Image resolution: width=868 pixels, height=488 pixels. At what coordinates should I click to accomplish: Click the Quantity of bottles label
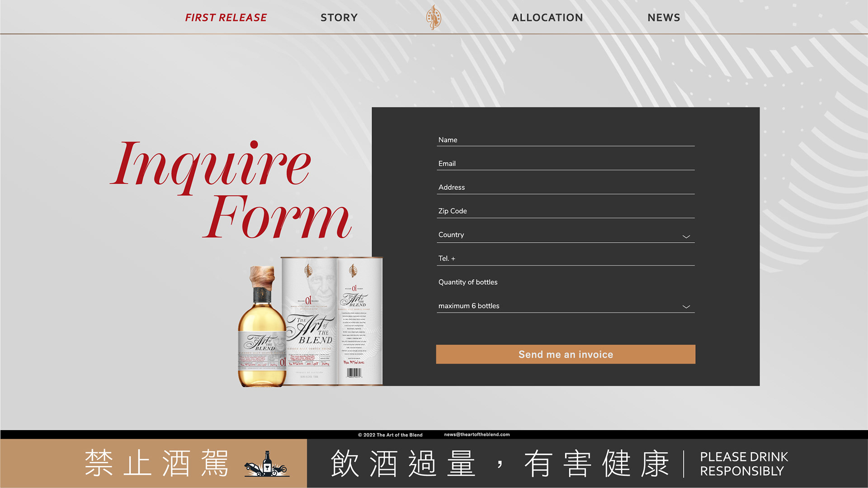tap(468, 282)
